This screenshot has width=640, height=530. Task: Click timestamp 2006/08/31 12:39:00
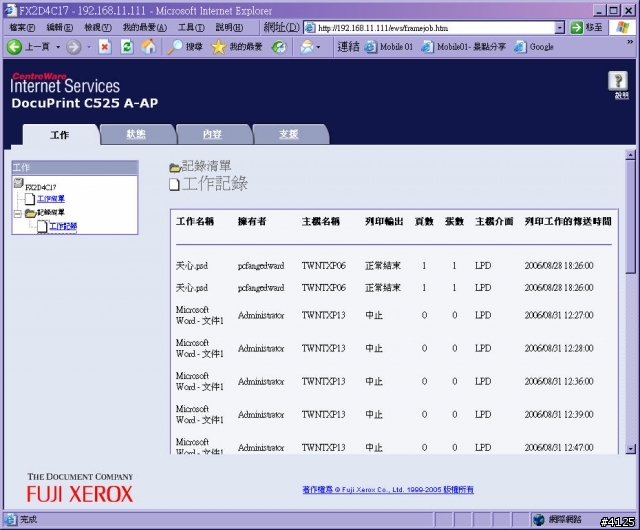(559, 414)
